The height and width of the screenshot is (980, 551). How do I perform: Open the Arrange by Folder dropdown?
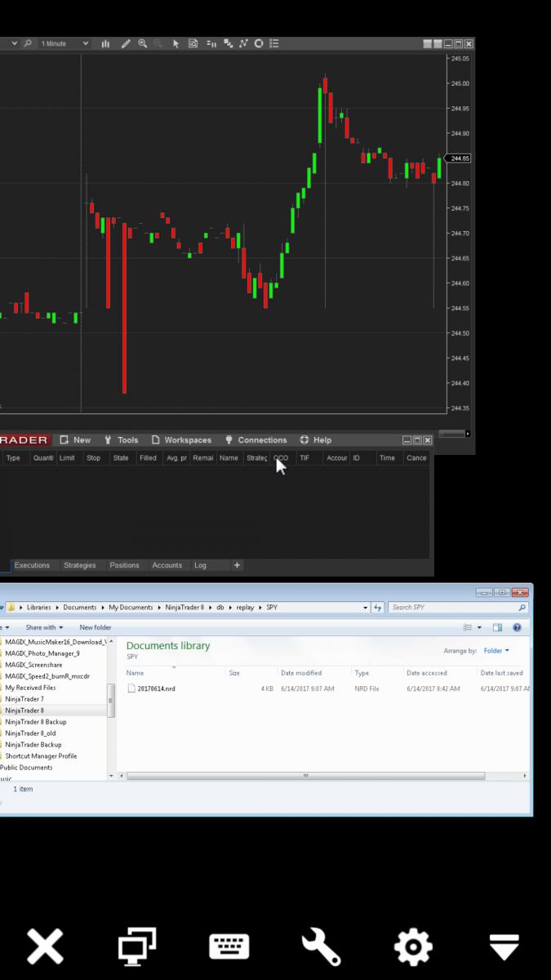click(x=496, y=651)
